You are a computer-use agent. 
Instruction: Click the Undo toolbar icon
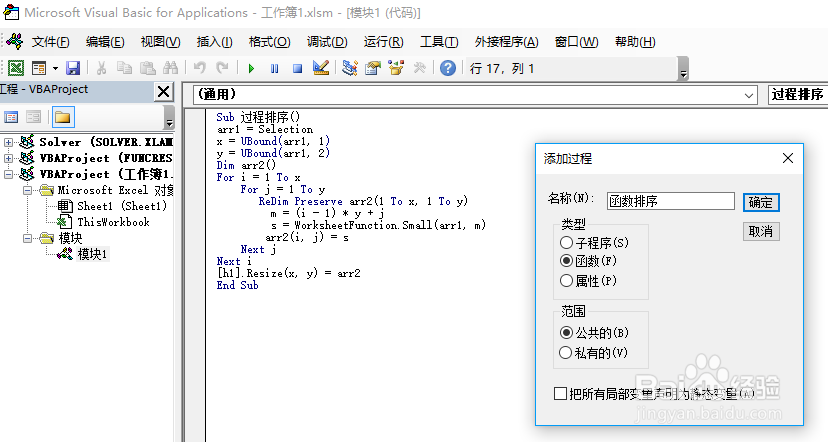[200, 68]
